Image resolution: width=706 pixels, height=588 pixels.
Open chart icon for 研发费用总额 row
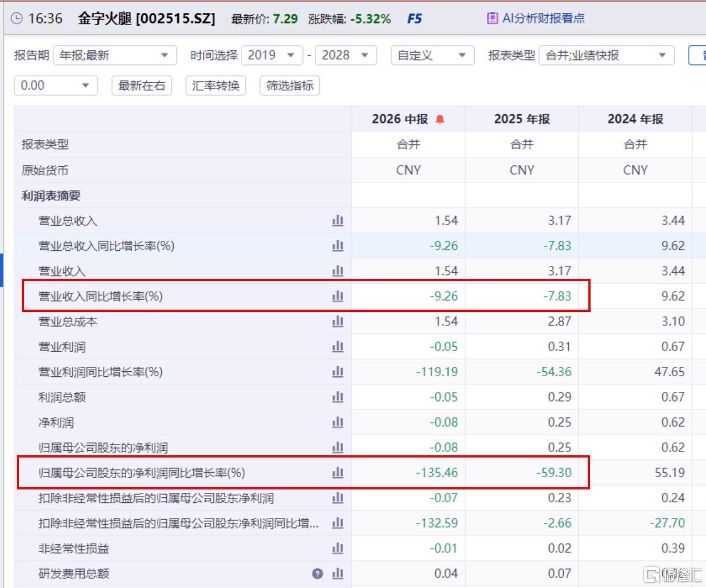337,573
